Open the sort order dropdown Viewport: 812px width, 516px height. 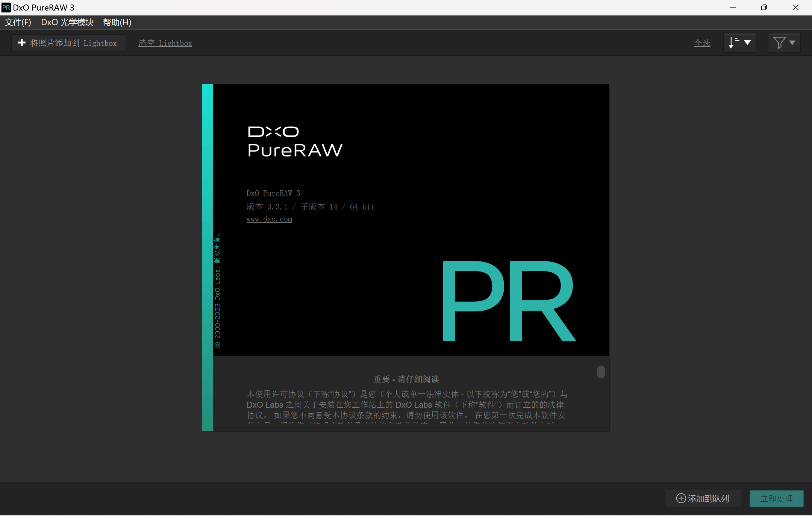tap(739, 43)
